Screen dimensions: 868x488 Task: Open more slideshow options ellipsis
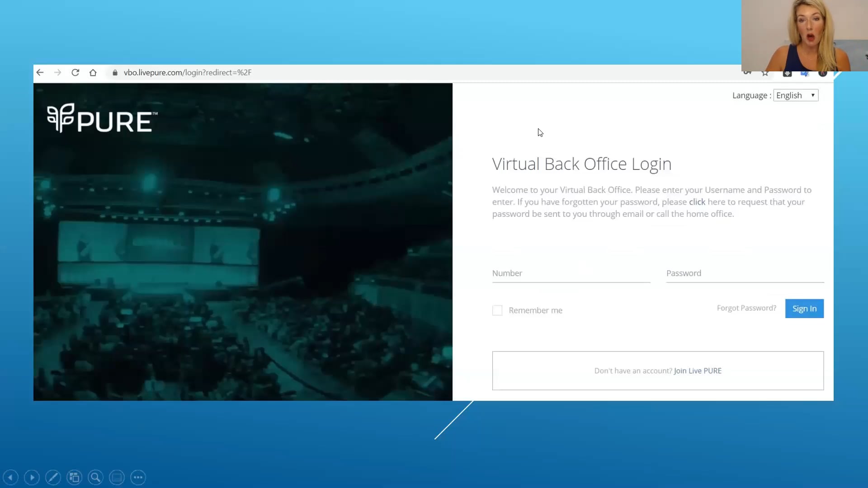(138, 477)
